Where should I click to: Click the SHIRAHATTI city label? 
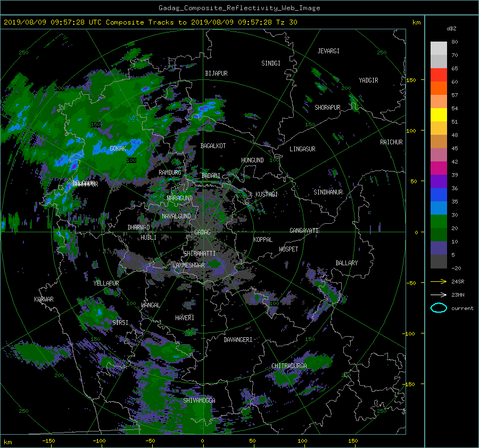coord(200,254)
